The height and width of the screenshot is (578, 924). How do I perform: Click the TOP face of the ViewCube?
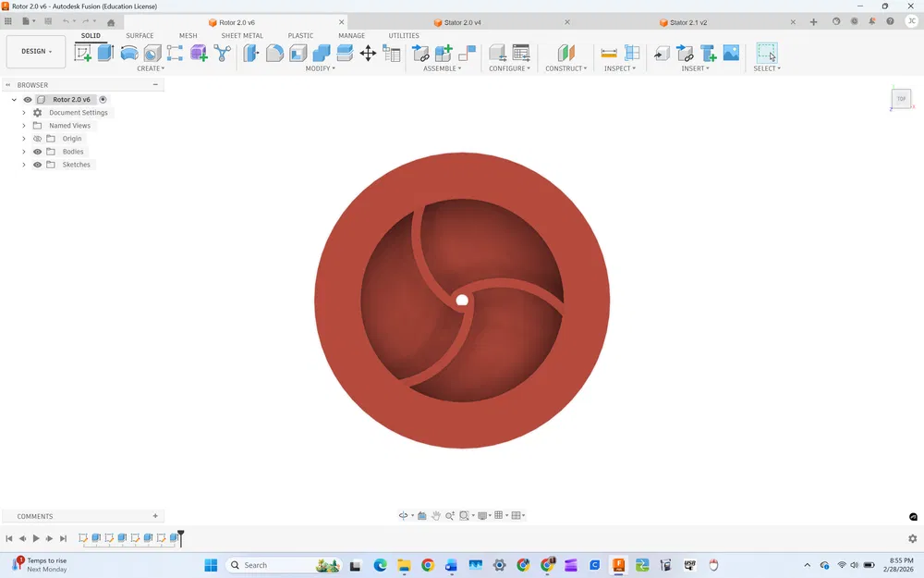click(x=901, y=99)
